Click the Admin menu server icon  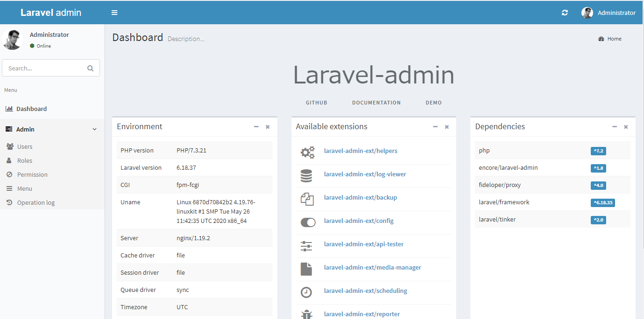[9, 129]
